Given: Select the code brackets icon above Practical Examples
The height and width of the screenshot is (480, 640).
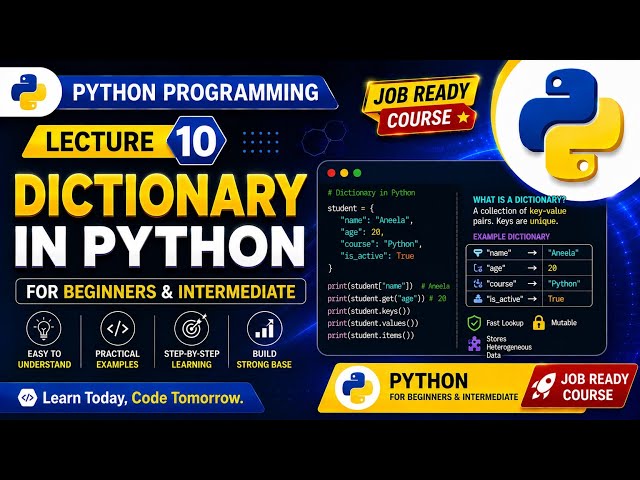Looking at the screenshot, I should (x=118, y=329).
